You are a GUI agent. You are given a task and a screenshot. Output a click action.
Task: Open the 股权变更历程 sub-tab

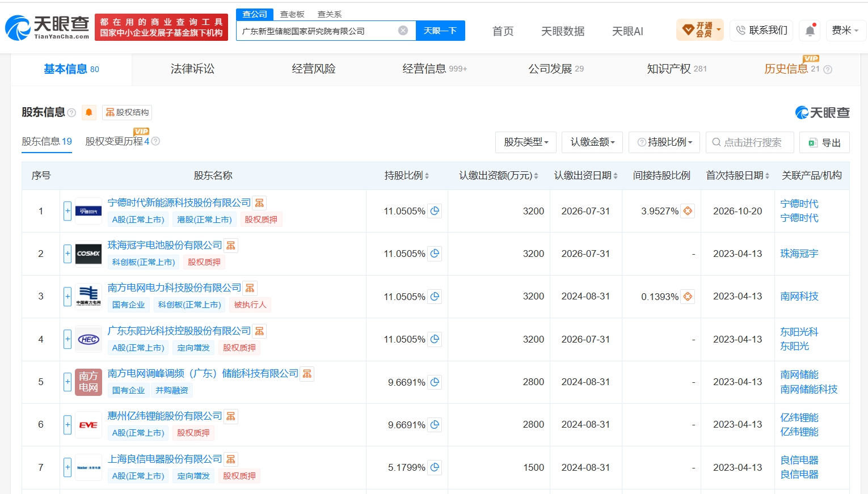point(117,141)
